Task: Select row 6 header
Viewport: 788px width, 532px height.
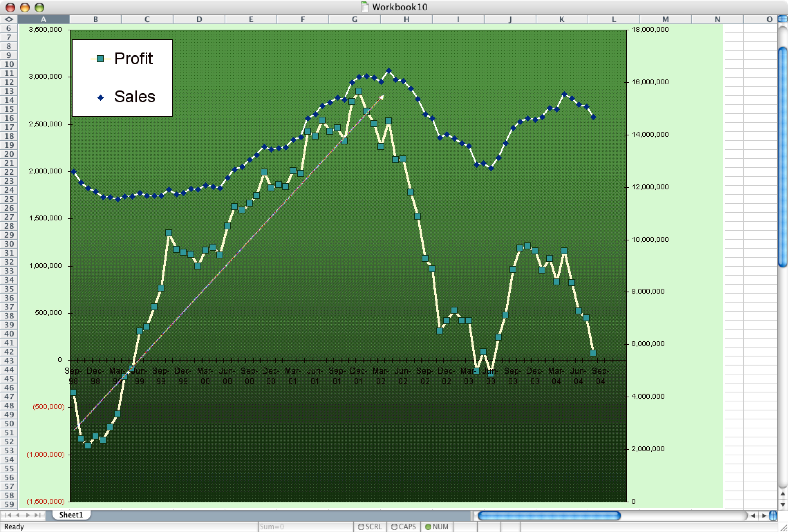Action: [x=9, y=29]
